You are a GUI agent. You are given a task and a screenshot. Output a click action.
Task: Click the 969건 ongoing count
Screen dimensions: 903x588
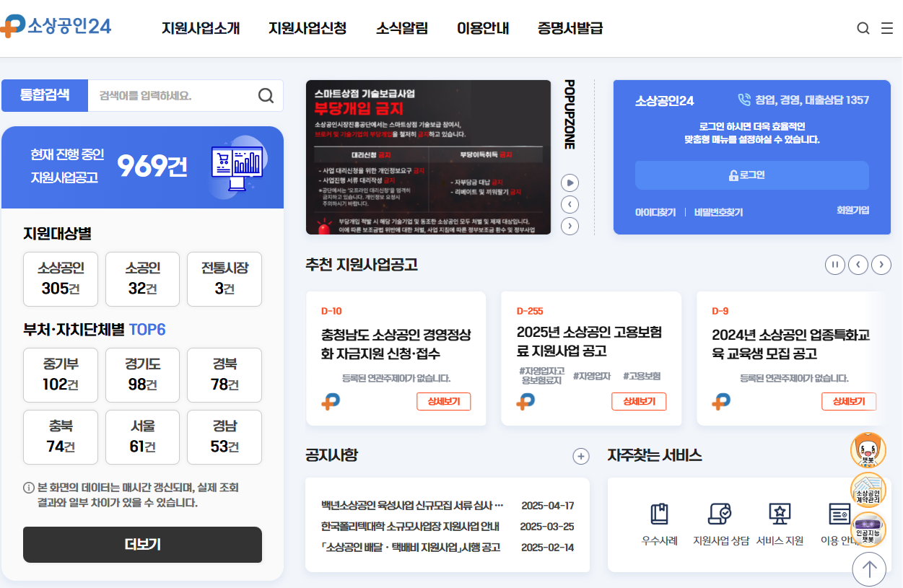coord(152,166)
